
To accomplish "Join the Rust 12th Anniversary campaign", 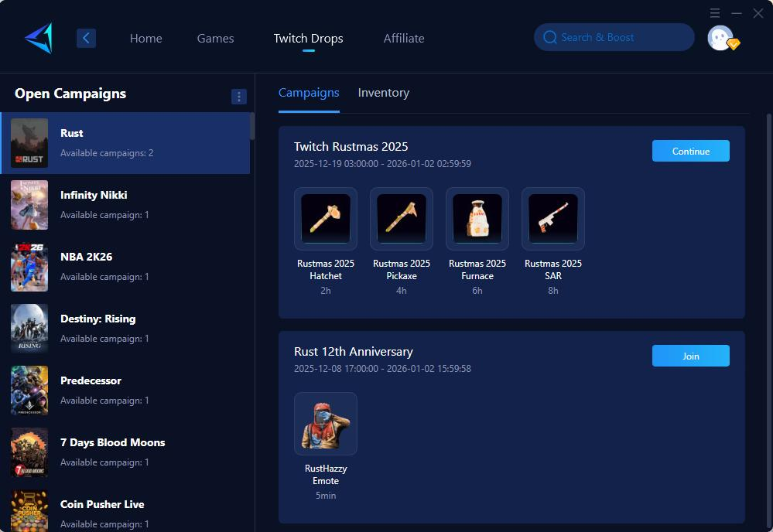I will (690, 356).
